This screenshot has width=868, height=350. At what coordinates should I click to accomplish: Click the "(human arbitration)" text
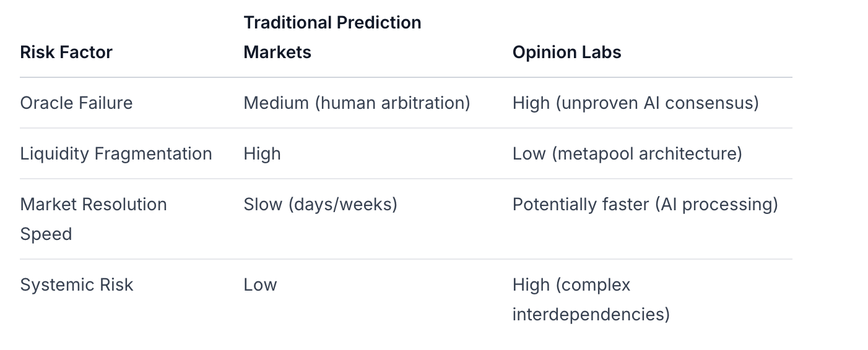click(x=393, y=103)
